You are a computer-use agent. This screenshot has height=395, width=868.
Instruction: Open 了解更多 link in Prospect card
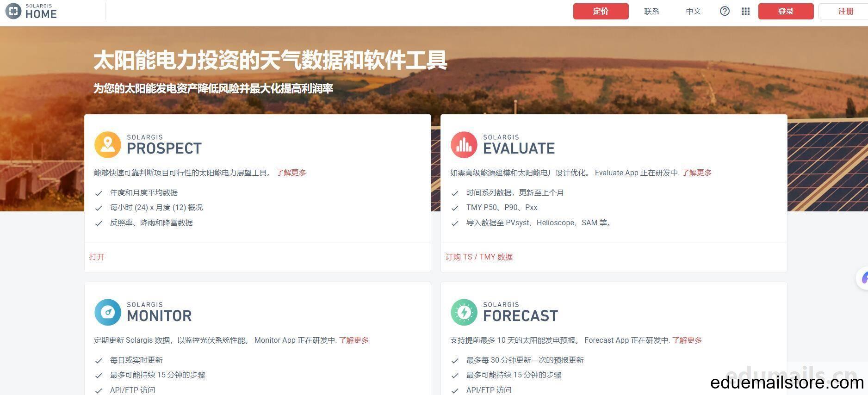(291, 173)
